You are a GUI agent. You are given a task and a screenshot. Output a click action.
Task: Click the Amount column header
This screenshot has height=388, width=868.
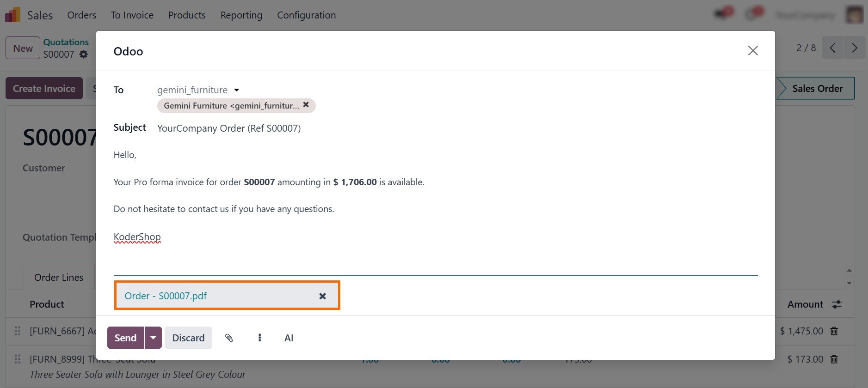805,304
